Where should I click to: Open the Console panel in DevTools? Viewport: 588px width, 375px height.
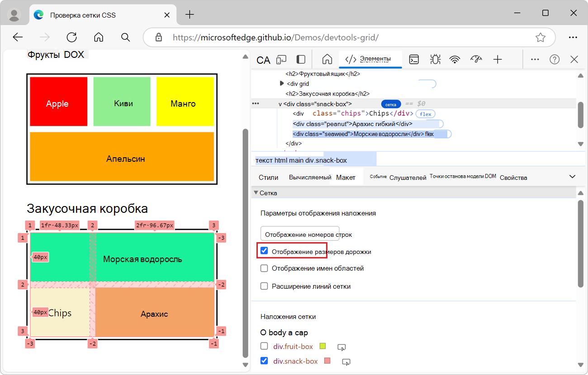[x=413, y=59]
